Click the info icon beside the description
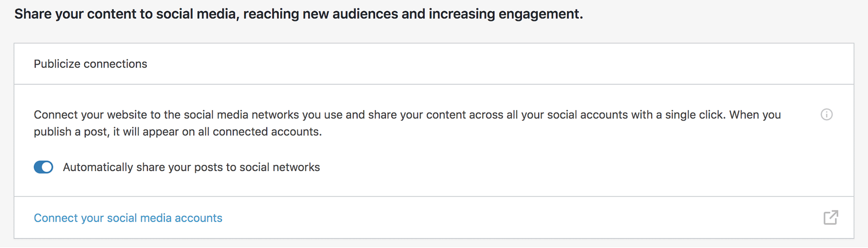868x248 pixels. click(x=826, y=114)
